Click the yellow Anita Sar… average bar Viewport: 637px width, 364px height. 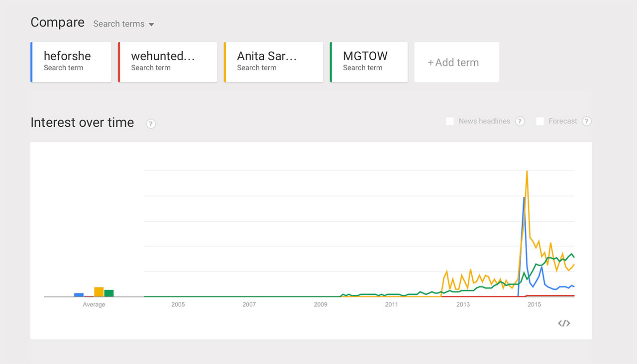click(x=99, y=292)
